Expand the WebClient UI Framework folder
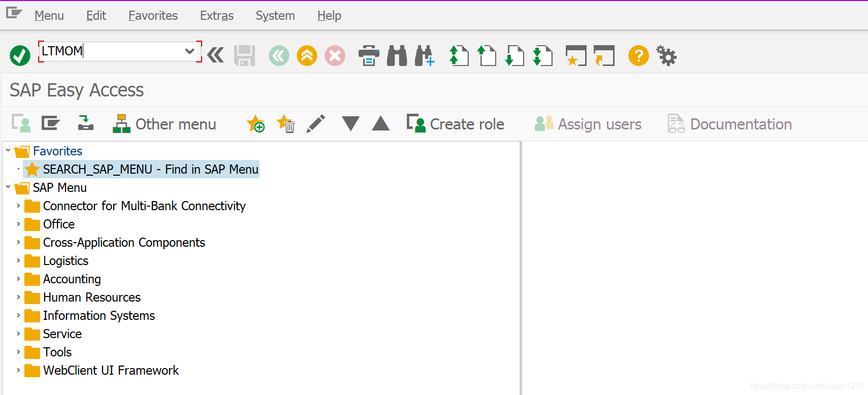 [18, 370]
